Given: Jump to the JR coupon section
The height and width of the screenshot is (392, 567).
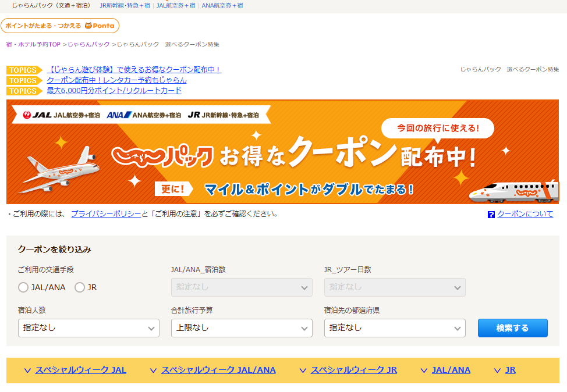Looking at the screenshot, I should point(511,370).
